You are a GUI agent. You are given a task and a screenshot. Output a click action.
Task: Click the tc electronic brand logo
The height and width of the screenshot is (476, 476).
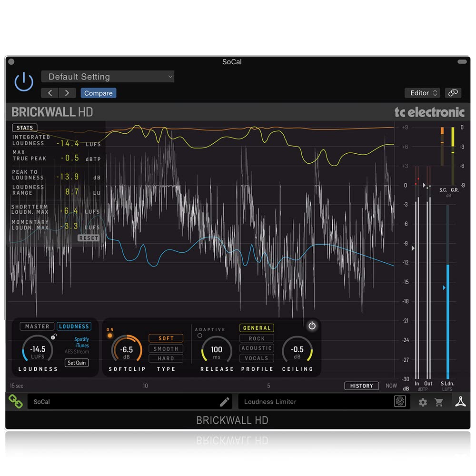429,112
